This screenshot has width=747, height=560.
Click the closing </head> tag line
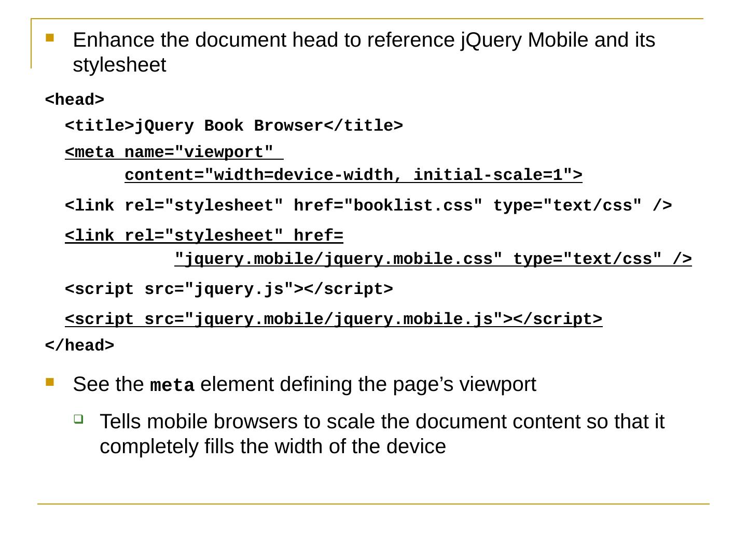[80, 345]
